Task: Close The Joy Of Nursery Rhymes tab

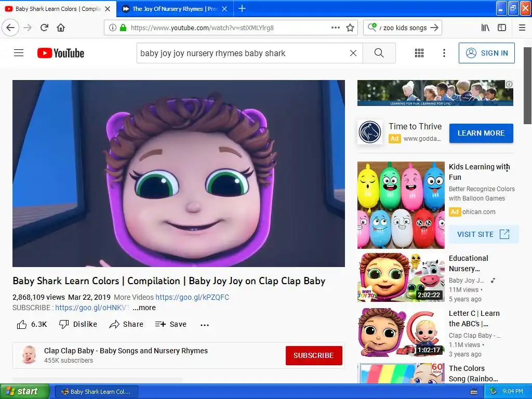Action: tap(224, 9)
